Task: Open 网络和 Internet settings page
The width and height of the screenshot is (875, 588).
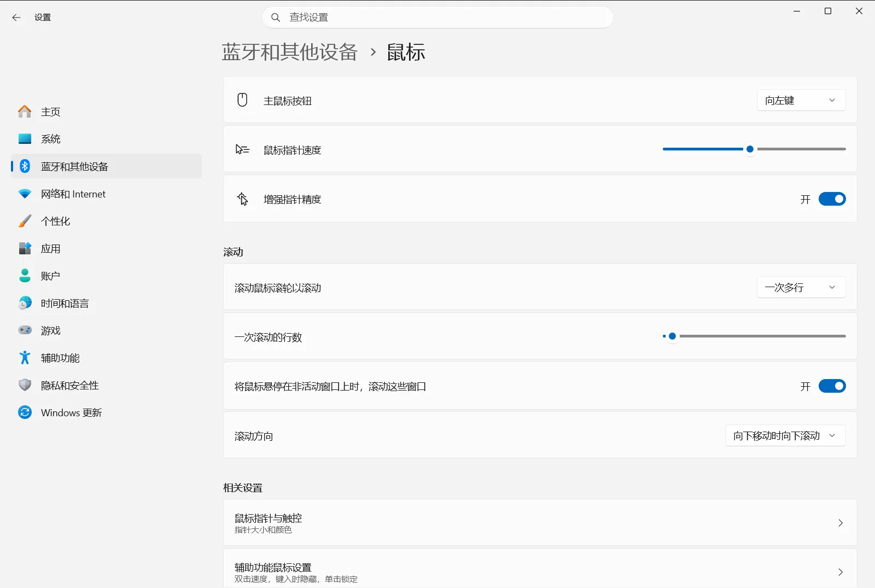Action: pyautogui.click(x=106, y=194)
